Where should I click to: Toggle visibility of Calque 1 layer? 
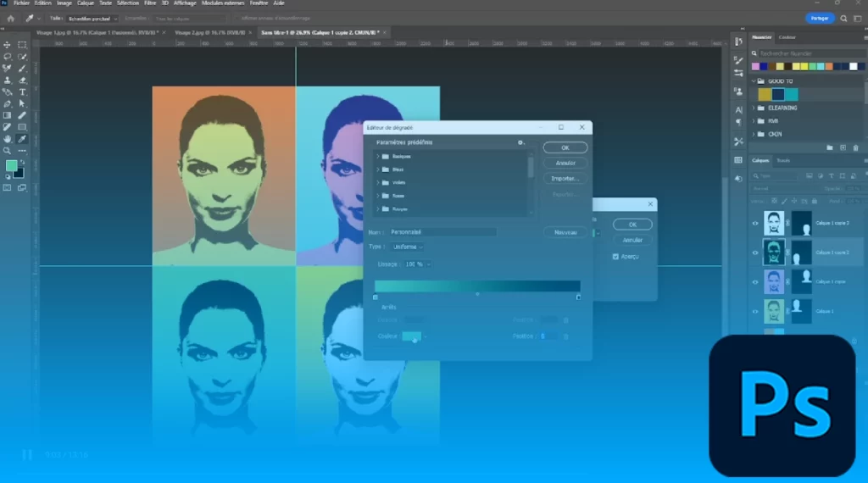point(755,312)
